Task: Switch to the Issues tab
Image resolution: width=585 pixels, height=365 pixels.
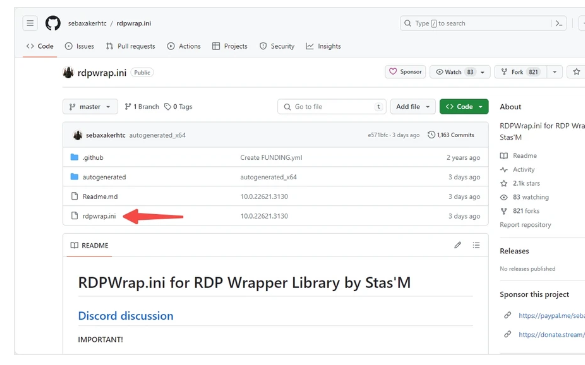Action: [x=79, y=46]
